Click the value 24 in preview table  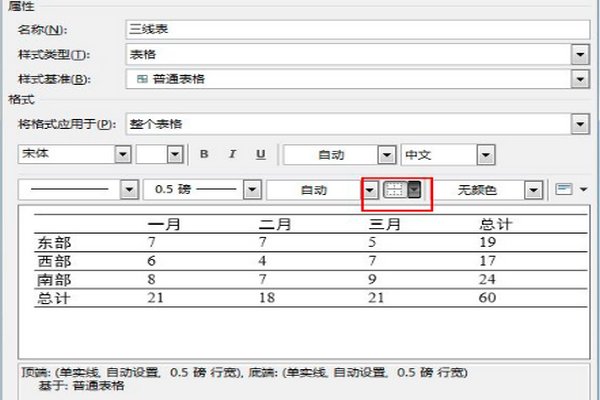487,279
